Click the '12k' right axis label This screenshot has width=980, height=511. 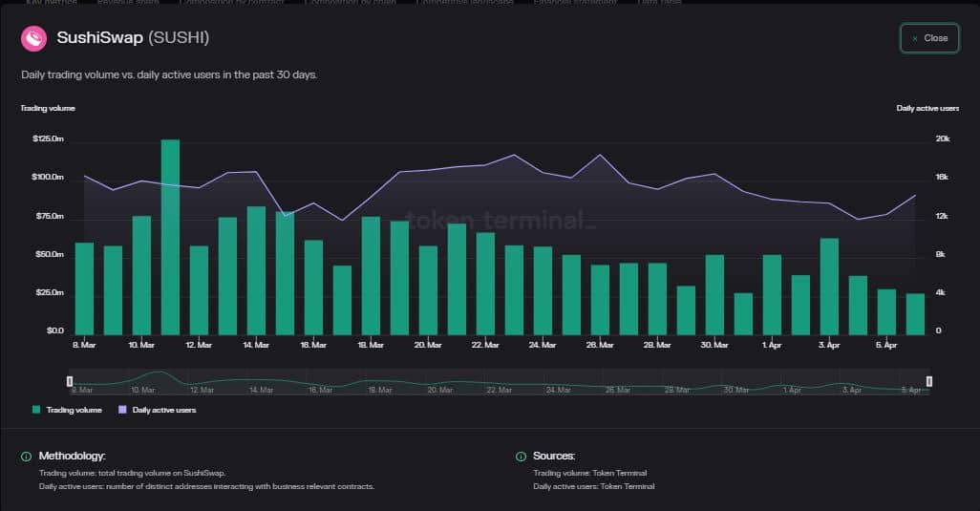tap(942, 216)
